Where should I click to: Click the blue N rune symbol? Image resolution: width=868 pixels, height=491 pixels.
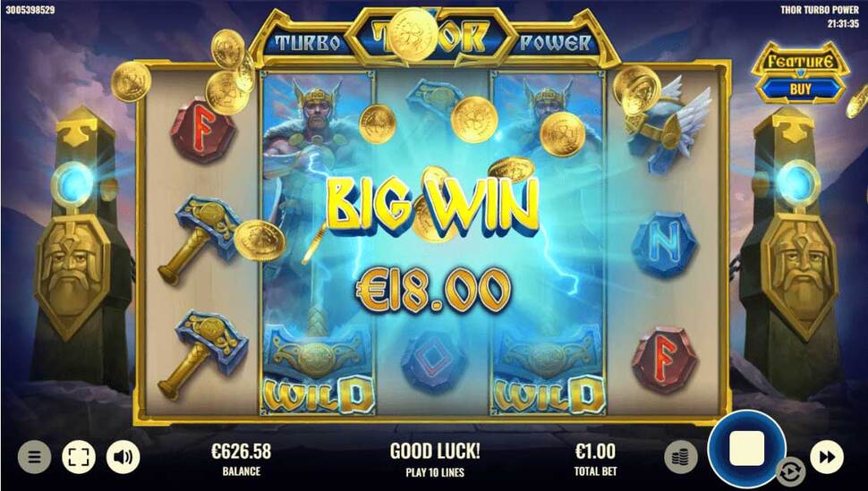coord(664,244)
